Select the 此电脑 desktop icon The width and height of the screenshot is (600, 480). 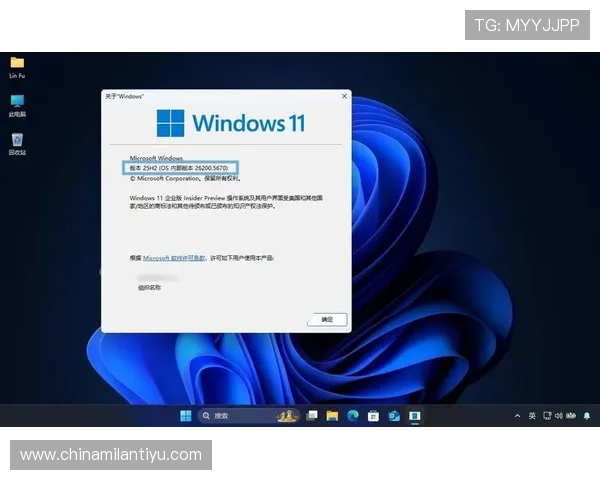pyautogui.click(x=17, y=102)
